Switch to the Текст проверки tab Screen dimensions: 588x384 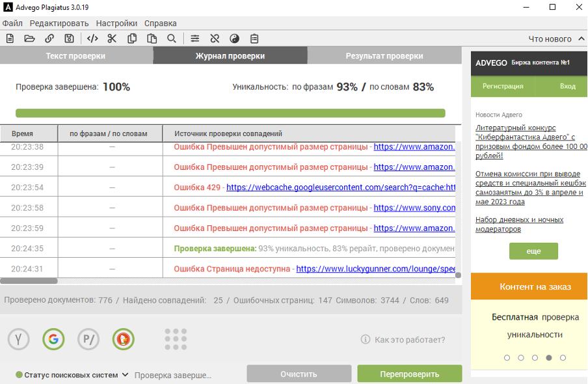(75, 56)
